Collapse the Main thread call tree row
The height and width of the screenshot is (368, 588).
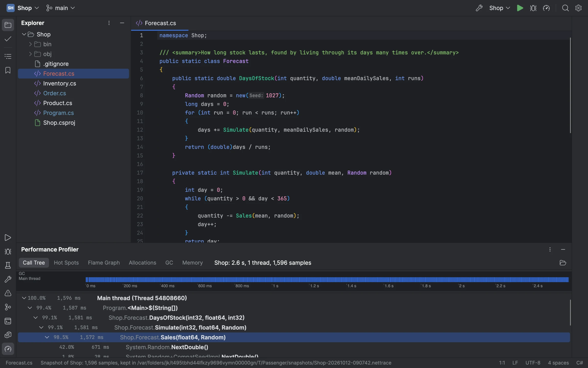(24, 298)
